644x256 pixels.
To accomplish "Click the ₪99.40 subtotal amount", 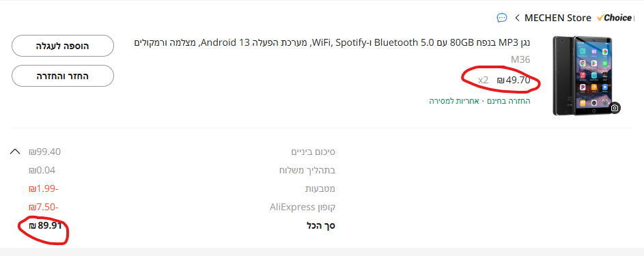I will click(45, 152).
